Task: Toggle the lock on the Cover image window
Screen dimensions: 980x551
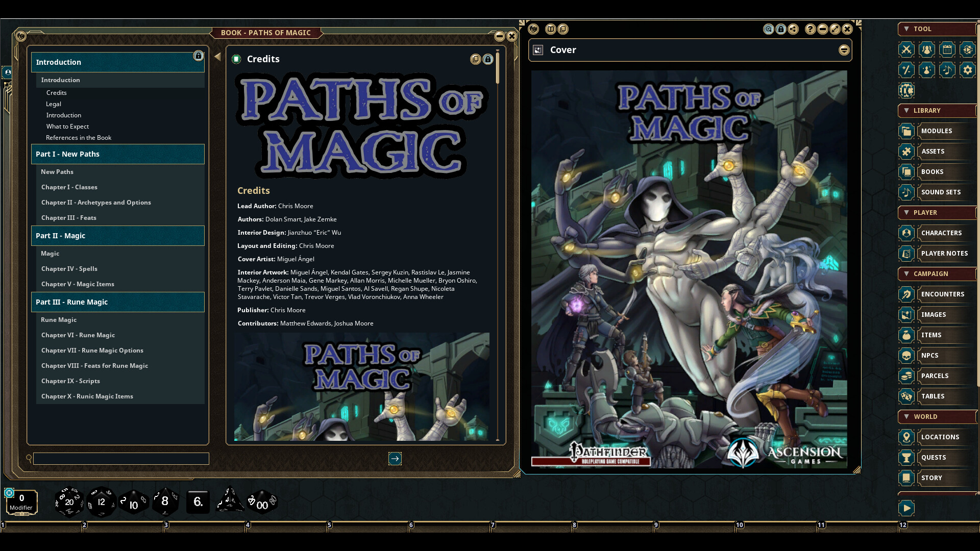Action: 780,29
